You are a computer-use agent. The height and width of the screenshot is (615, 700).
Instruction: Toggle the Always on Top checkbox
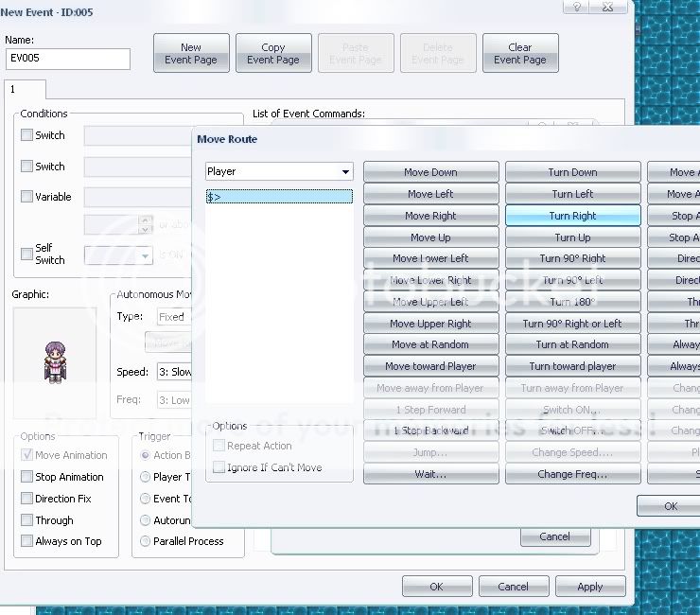pos(27,541)
